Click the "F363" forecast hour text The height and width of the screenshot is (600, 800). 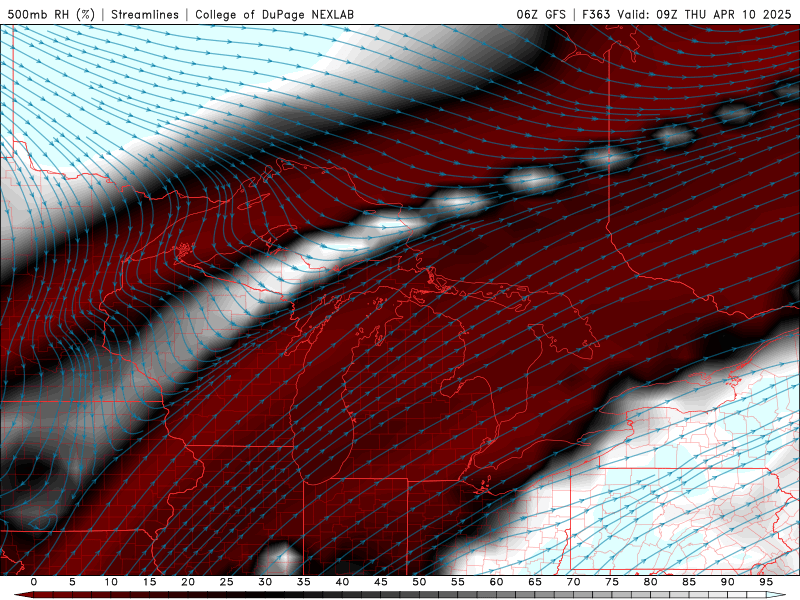[596, 14]
